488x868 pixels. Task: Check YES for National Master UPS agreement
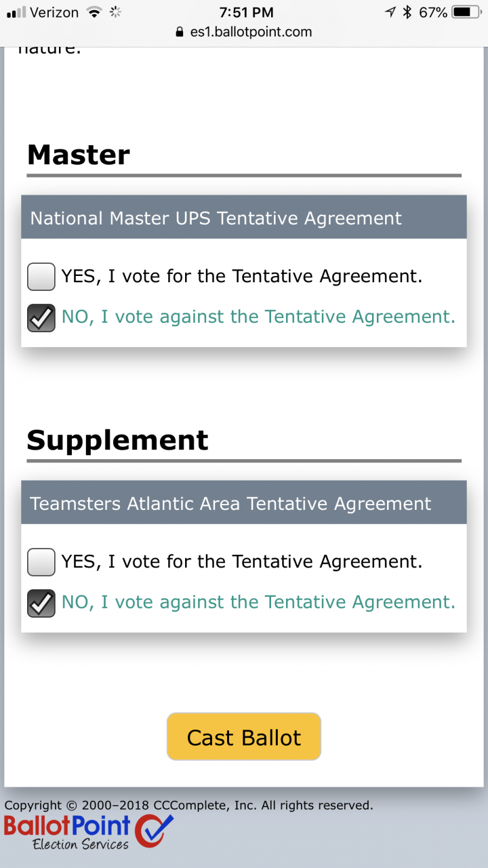click(x=41, y=277)
